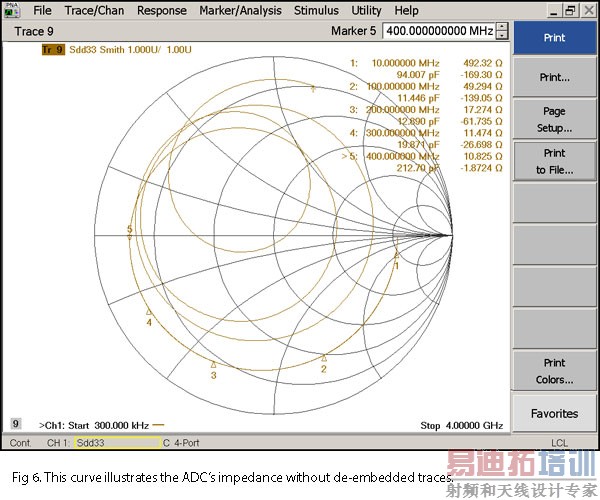The image size is (600, 500).
Task: Select marker 1 triangle on Smith chart
Action: click(x=396, y=255)
